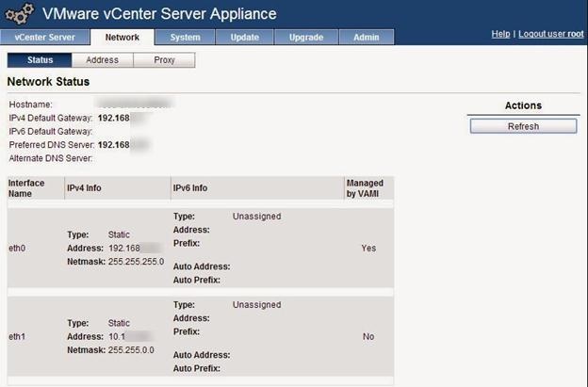Go to the Upgrade tab
588x387 pixels.
click(306, 37)
